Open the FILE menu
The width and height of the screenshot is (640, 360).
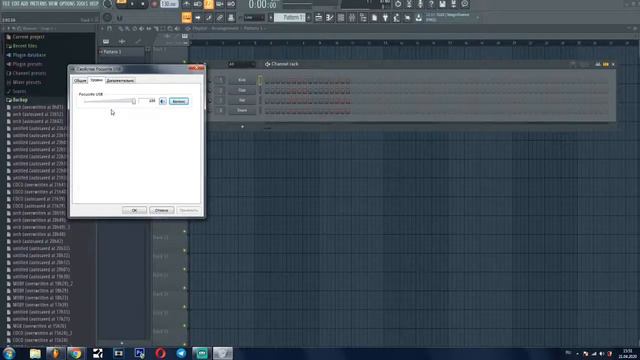tap(6, 4)
